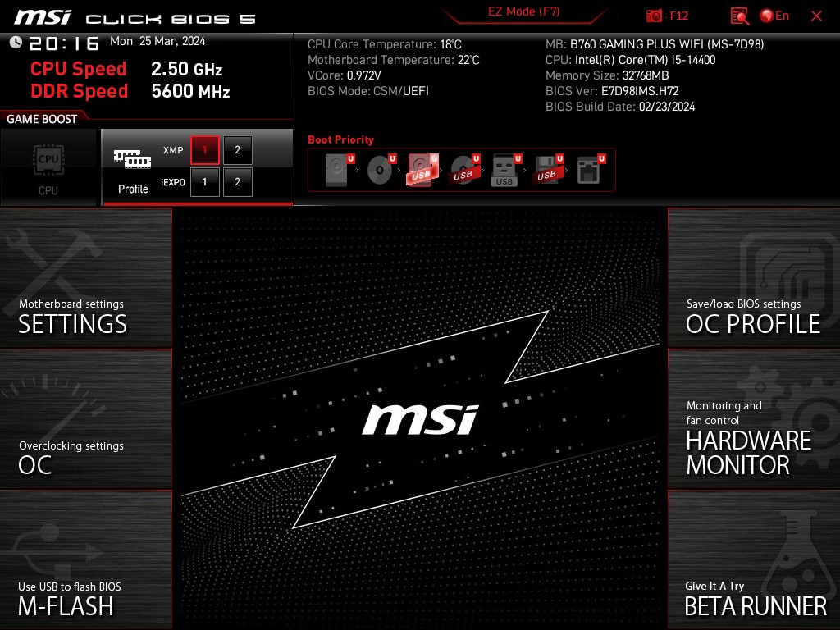
Task: Select the USB key boot device icon
Action: coord(505,171)
